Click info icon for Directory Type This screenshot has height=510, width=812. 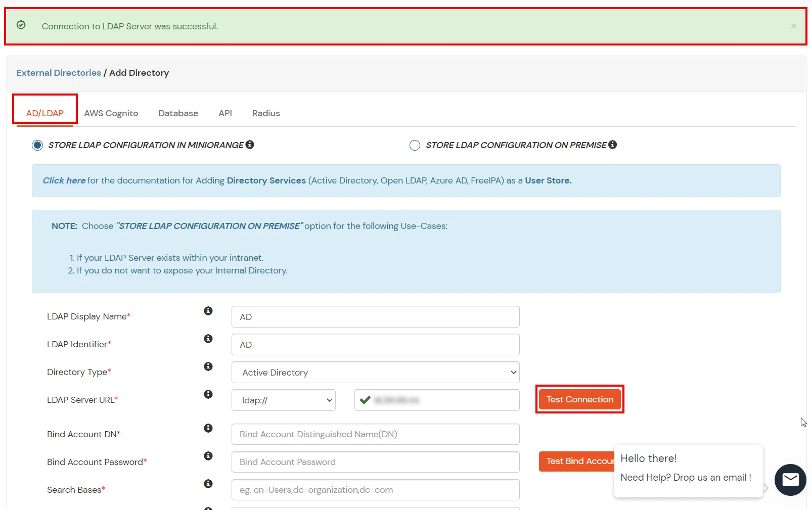[x=208, y=366]
